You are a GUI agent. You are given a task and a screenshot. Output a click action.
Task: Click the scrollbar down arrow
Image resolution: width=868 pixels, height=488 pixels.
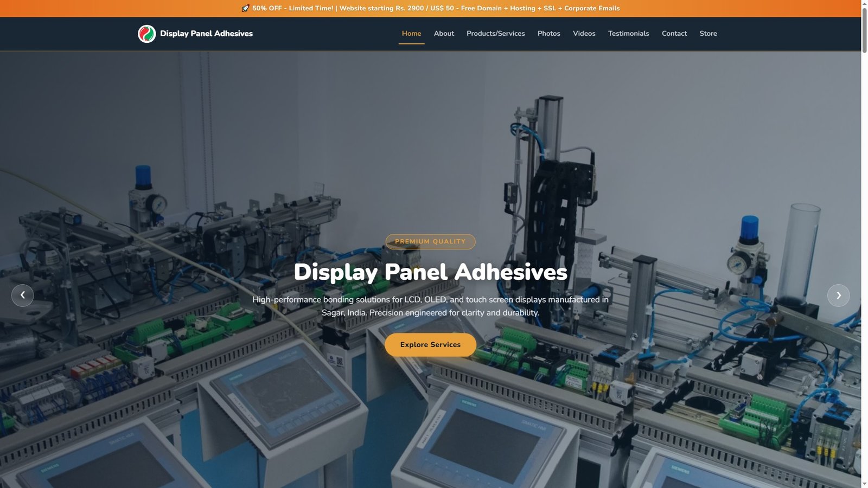(x=865, y=484)
